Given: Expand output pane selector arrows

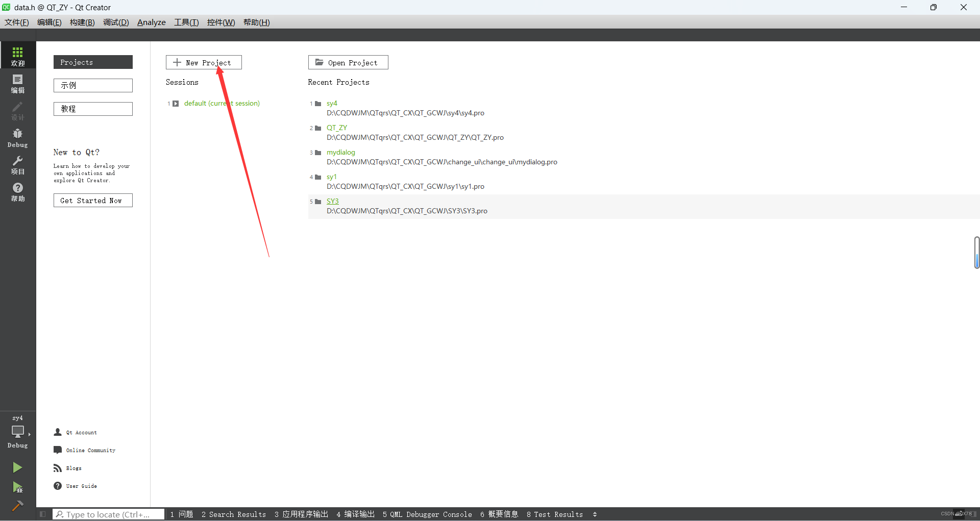Looking at the screenshot, I should 595,514.
